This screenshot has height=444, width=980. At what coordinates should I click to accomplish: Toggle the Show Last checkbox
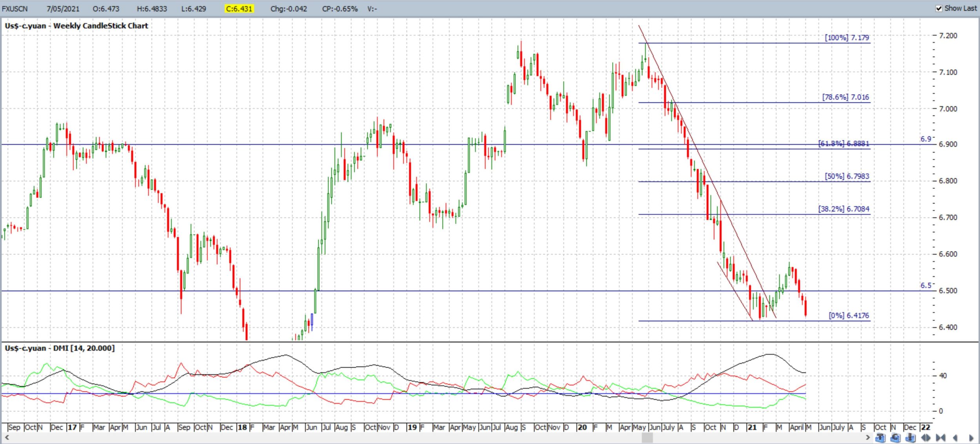(x=939, y=8)
